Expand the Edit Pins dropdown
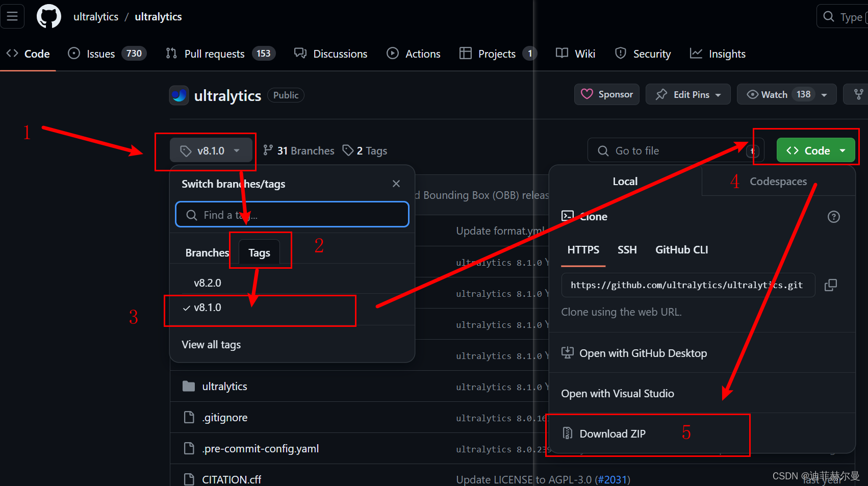 688,94
